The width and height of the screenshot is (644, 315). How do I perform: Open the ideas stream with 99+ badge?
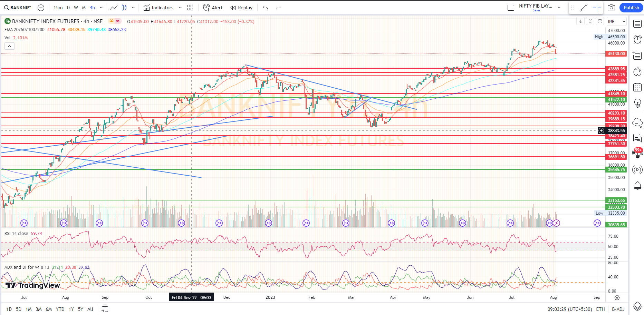(x=637, y=153)
